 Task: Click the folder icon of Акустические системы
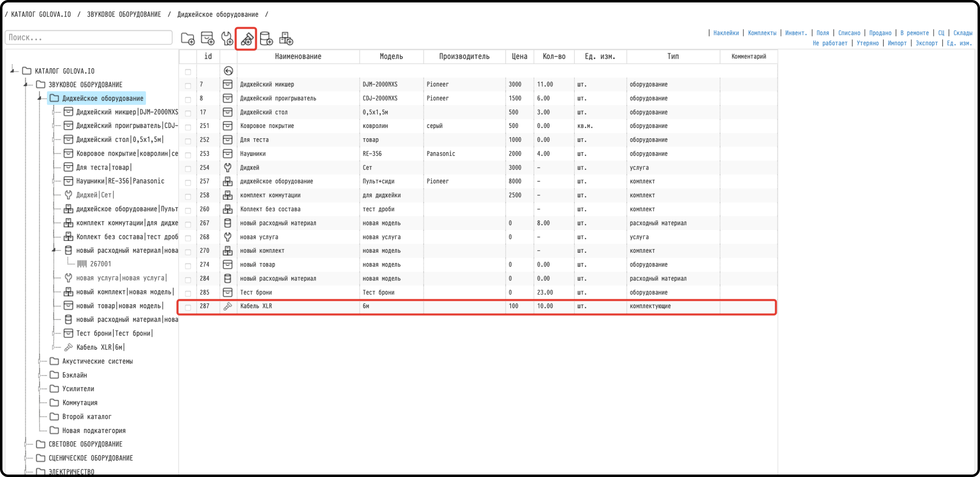[x=54, y=361]
